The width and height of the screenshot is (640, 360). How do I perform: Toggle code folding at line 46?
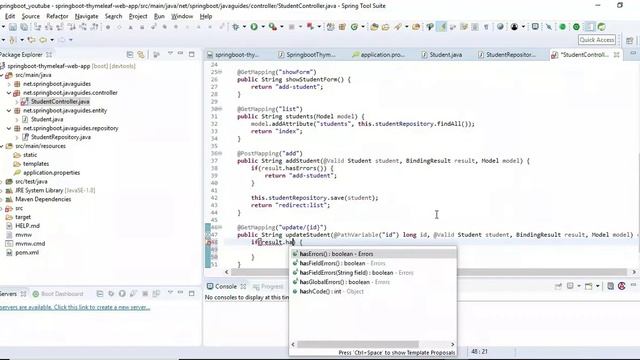pos(220,227)
